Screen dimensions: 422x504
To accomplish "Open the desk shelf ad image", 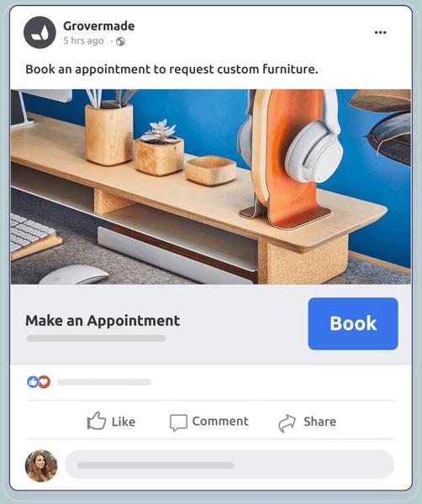I will [211, 186].
